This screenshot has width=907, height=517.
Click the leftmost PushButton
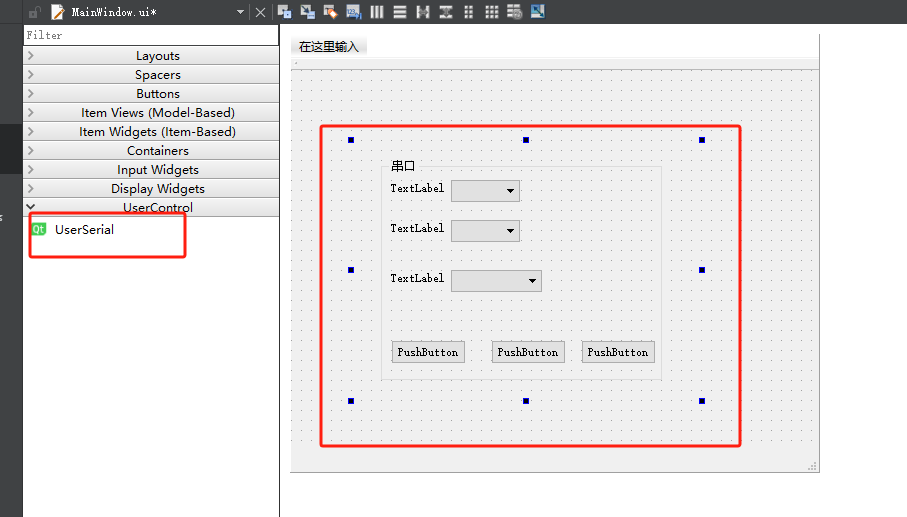[x=428, y=352]
